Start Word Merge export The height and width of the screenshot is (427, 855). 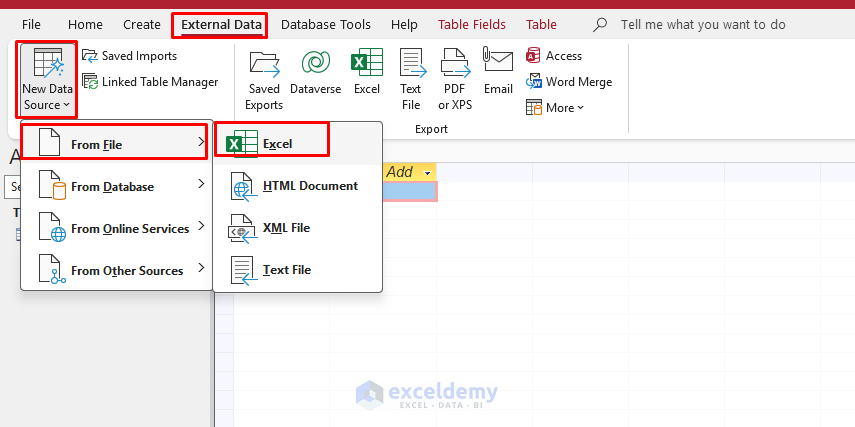point(569,82)
